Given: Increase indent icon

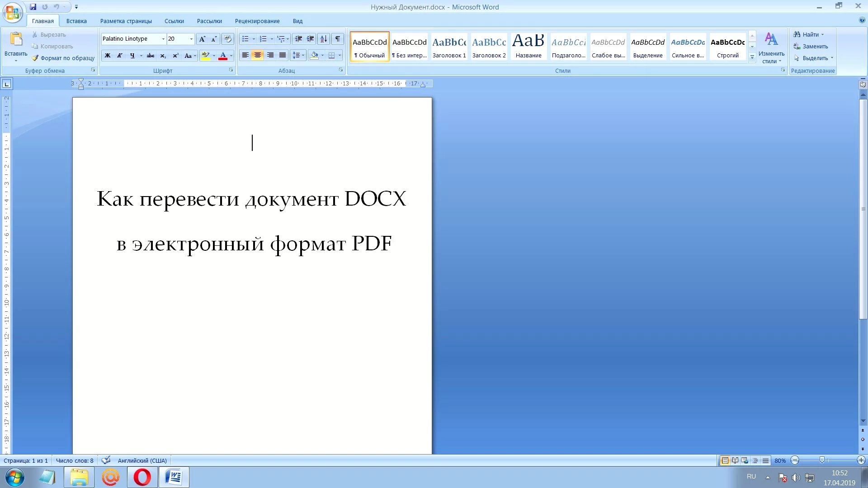Looking at the screenshot, I should coord(311,39).
